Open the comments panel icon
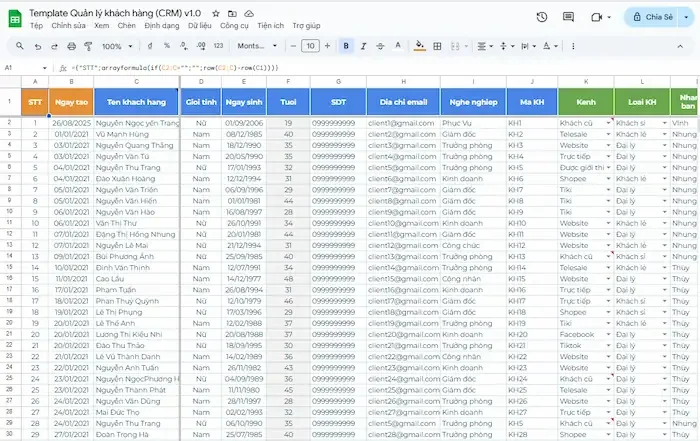The image size is (700, 441). point(568,17)
